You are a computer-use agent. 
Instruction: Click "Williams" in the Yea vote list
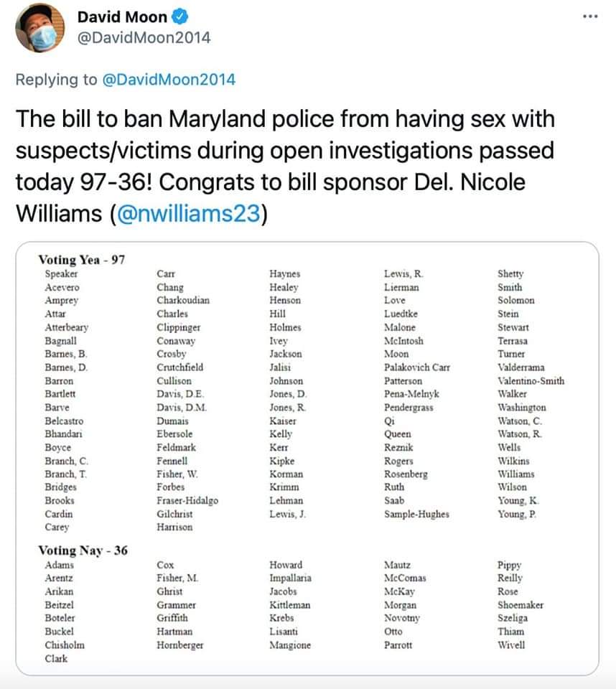tap(515, 474)
